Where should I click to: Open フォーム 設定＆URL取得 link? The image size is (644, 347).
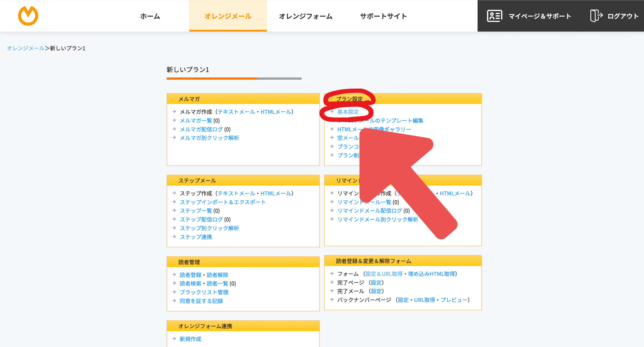(384, 274)
